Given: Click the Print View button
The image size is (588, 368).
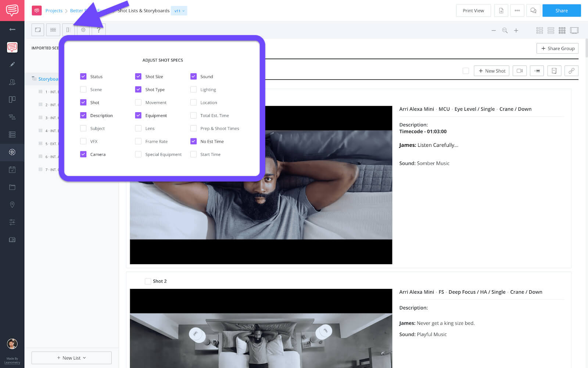Looking at the screenshot, I should [x=473, y=11].
